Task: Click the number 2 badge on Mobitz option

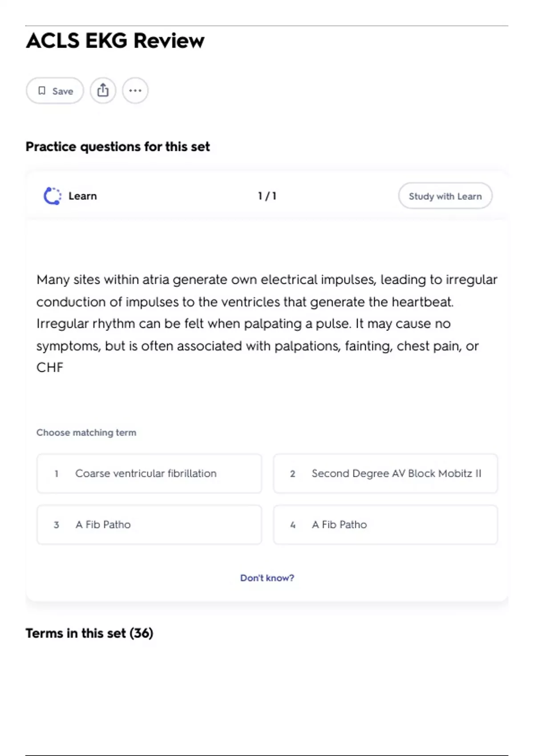Action: point(292,474)
